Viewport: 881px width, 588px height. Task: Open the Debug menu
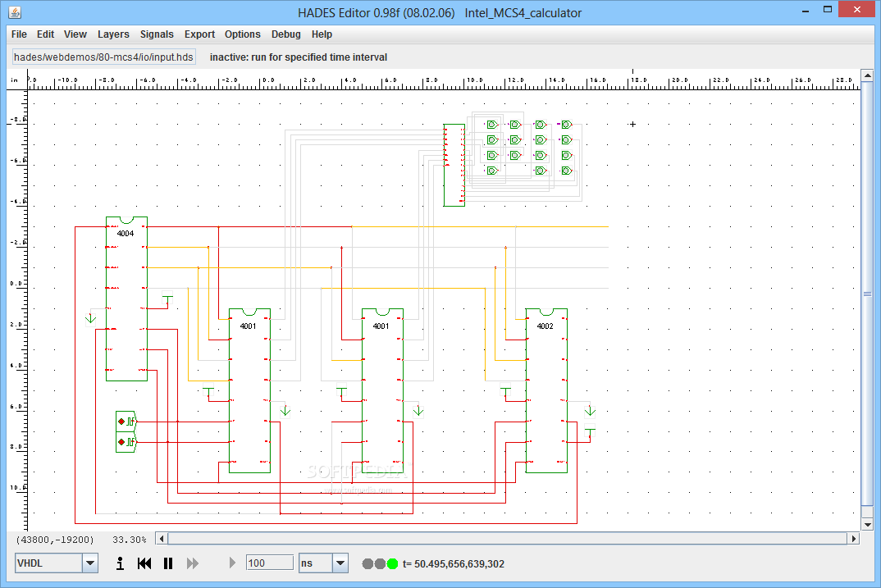[286, 34]
